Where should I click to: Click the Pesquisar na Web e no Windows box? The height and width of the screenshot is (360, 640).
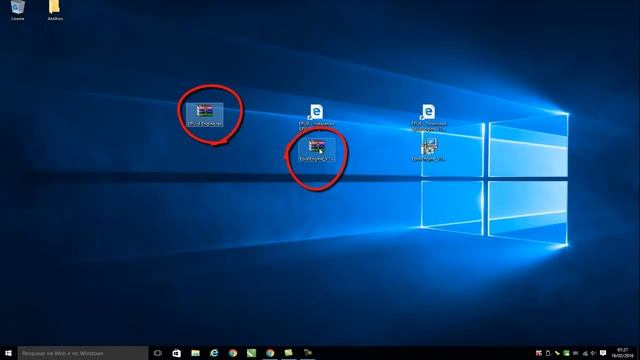[x=83, y=353]
